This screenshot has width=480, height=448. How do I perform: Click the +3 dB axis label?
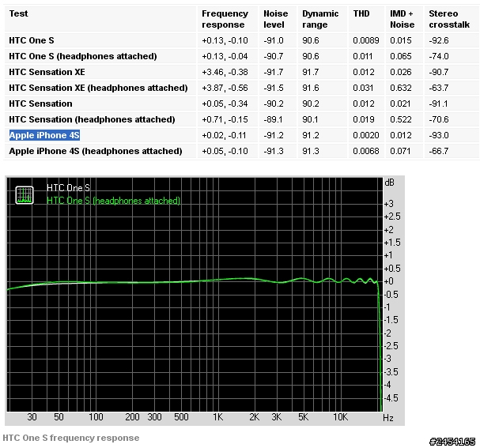coord(389,204)
